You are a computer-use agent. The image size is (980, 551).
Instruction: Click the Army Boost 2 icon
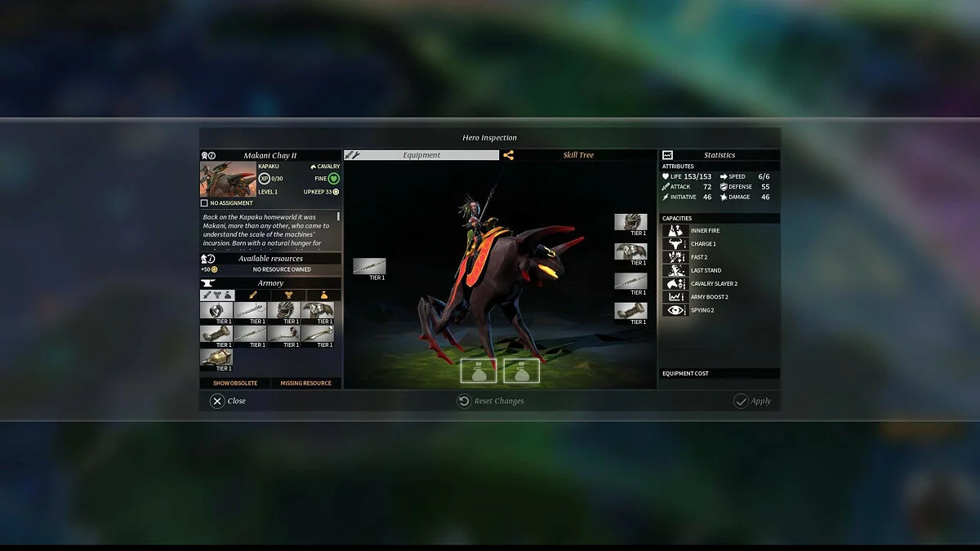click(x=675, y=297)
